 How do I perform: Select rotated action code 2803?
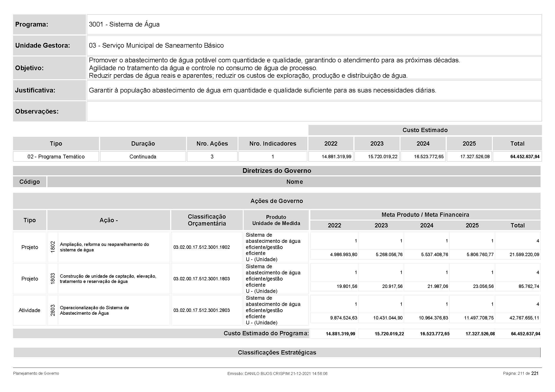(53, 310)
